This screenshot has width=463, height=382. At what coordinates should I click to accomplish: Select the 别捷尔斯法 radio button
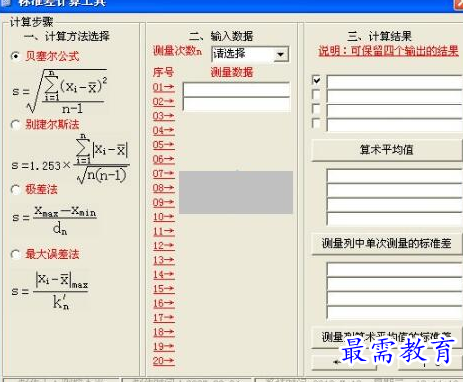pos(16,125)
